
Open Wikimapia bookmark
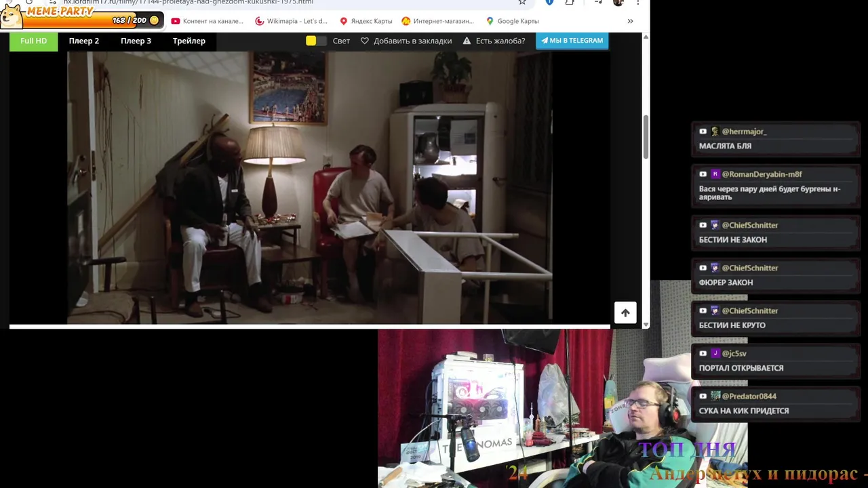pos(291,21)
